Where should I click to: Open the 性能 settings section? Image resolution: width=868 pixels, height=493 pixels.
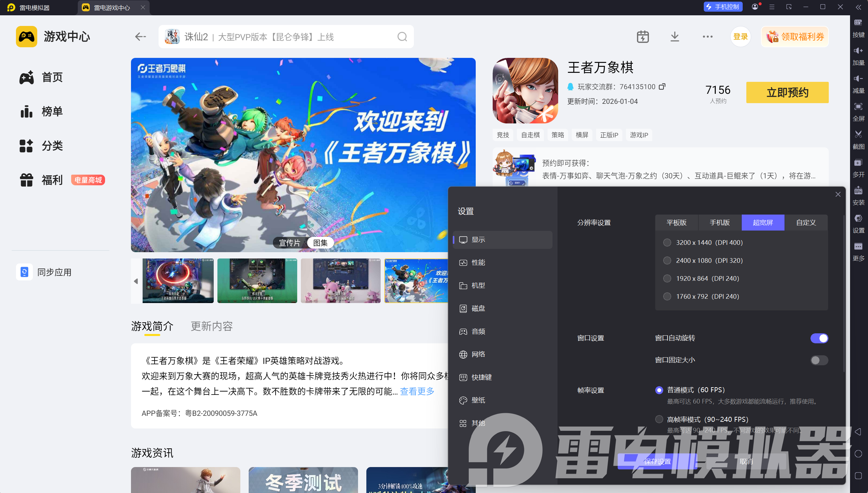478,262
